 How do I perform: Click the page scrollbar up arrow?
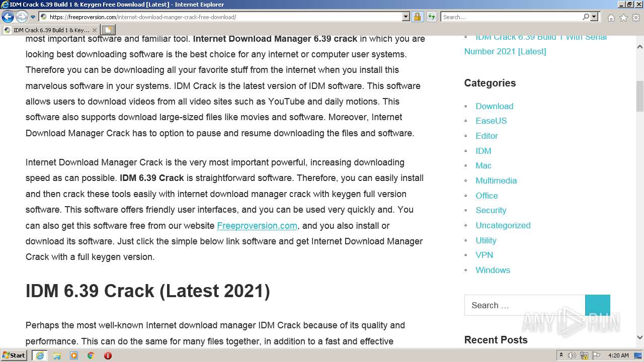pyautogui.click(x=639, y=47)
